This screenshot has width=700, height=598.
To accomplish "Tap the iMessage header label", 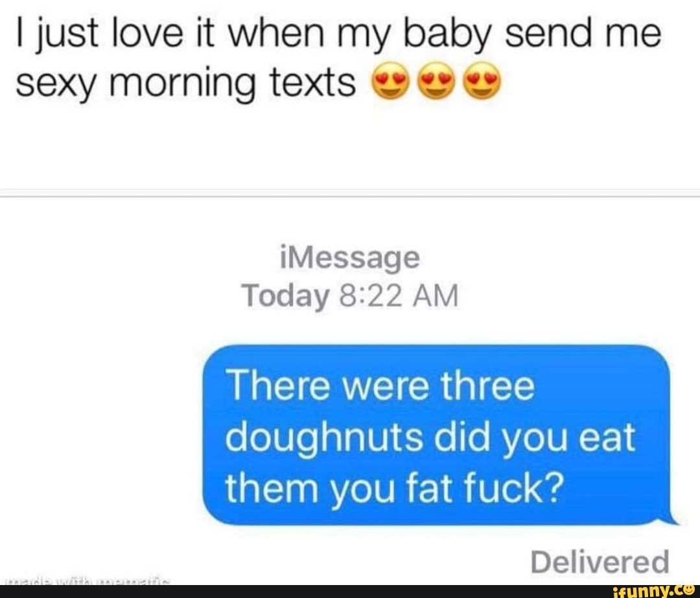I will [350, 259].
